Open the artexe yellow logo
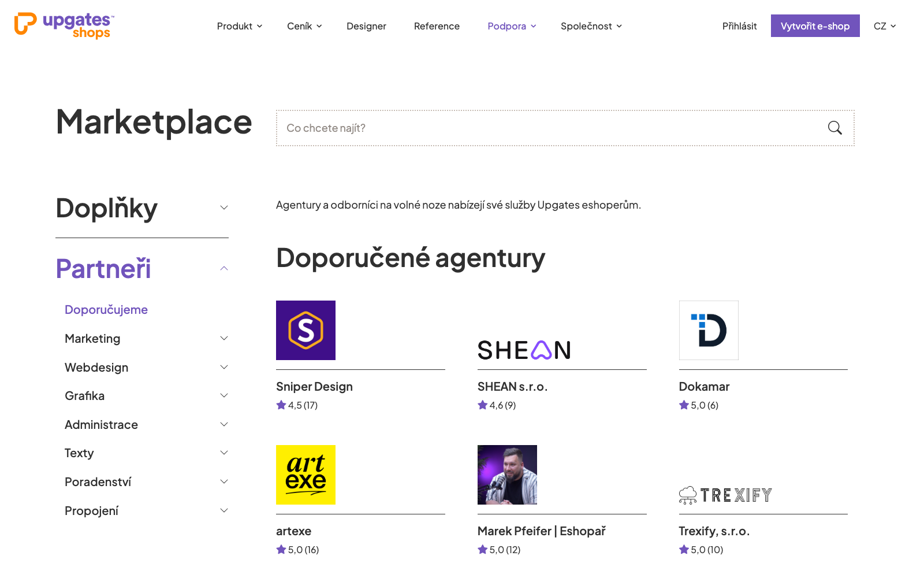The width and height of the screenshot is (924, 578). [x=305, y=475]
